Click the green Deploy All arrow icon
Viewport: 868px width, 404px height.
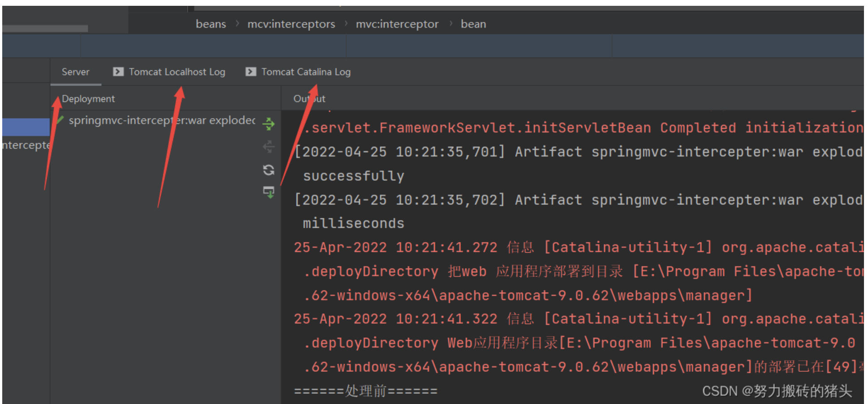click(269, 124)
